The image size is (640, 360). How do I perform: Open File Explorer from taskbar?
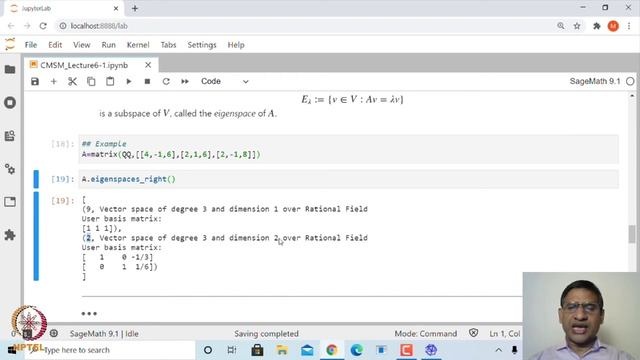click(x=282, y=350)
